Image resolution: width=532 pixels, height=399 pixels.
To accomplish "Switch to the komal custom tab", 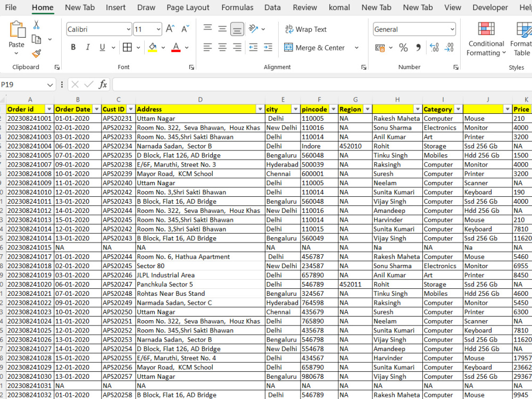I will (339, 7).
